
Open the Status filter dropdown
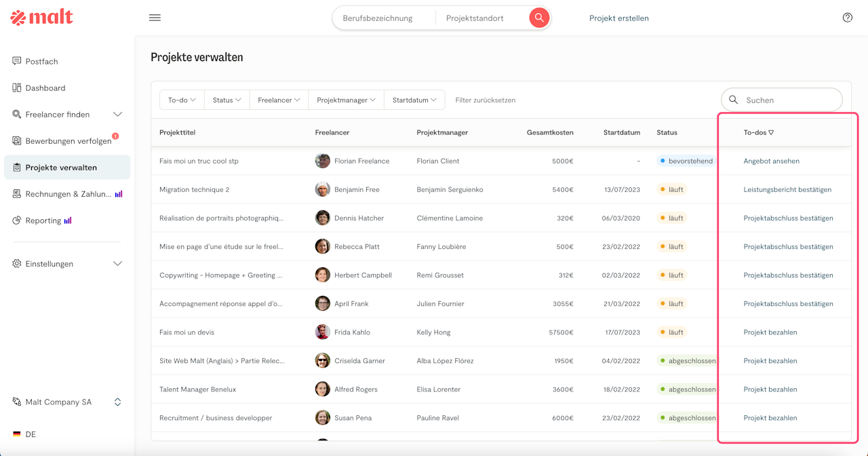point(226,100)
